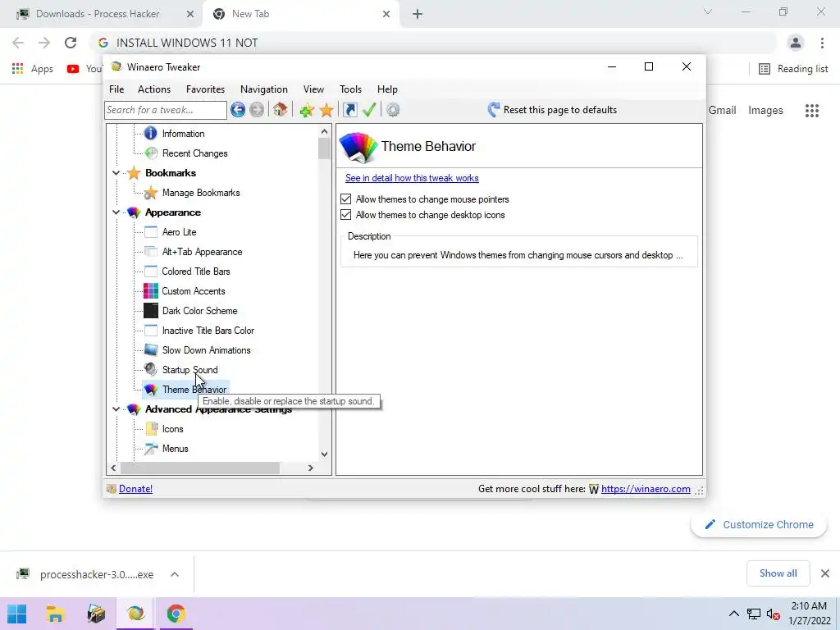Click the Startup Sound speaker icon
The height and width of the screenshot is (630, 840).
pyautogui.click(x=151, y=370)
